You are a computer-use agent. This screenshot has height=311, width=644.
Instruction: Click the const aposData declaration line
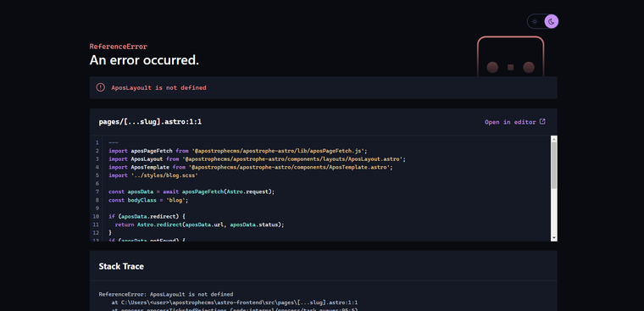[192, 192]
